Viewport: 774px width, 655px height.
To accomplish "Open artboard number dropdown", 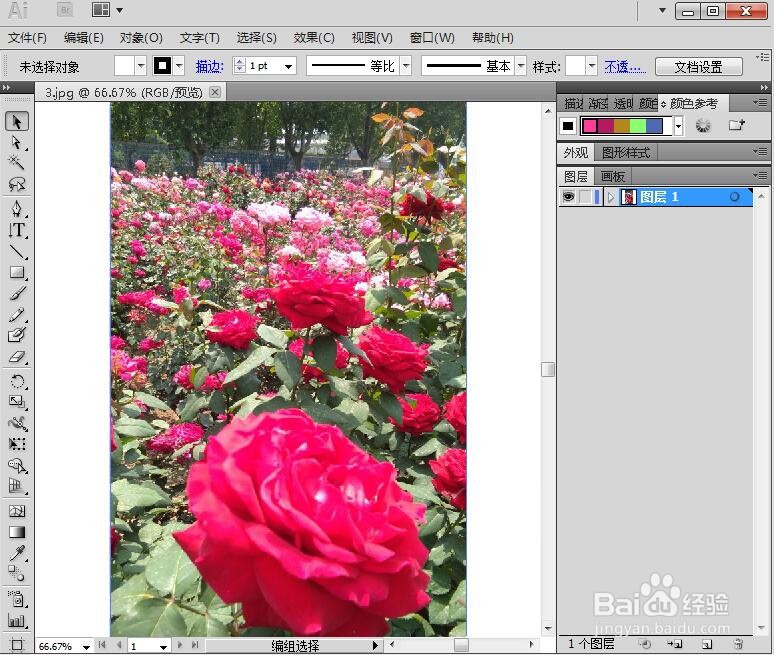I will coord(163,646).
